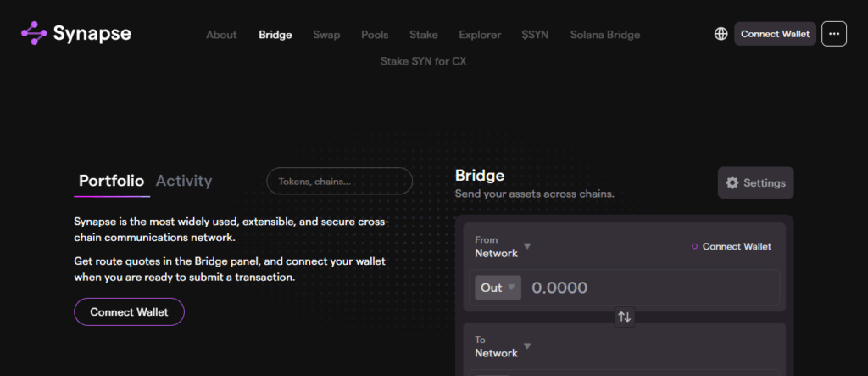
Task: Open the Swap page in navigation
Action: 326,35
